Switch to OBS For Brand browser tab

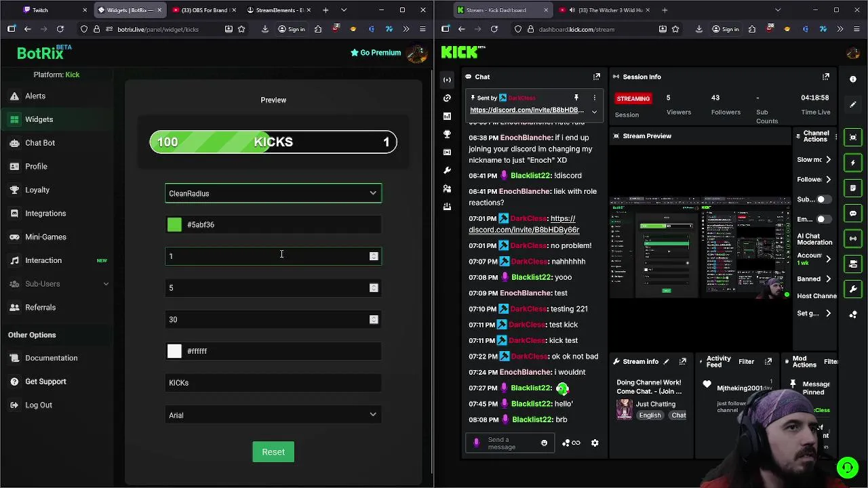(x=204, y=10)
